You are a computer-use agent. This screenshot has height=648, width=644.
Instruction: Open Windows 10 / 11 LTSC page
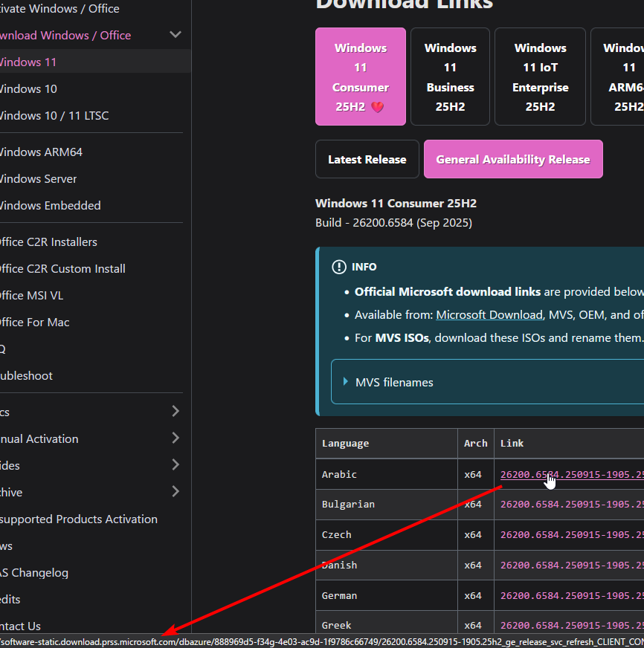[54, 116]
